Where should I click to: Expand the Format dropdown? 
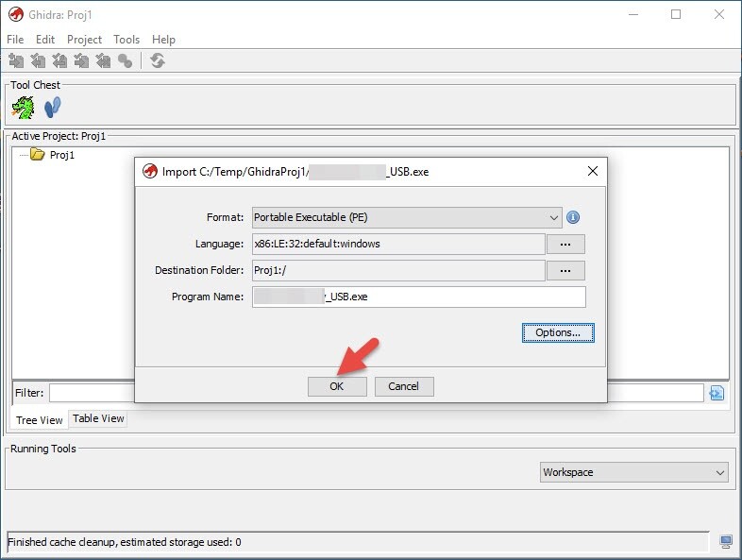click(x=407, y=217)
